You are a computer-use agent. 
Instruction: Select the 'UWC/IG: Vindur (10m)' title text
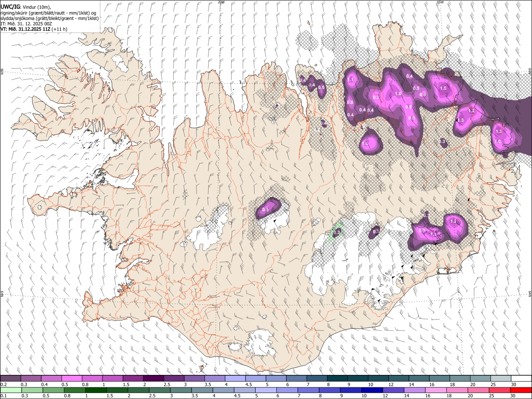tap(26, 7)
